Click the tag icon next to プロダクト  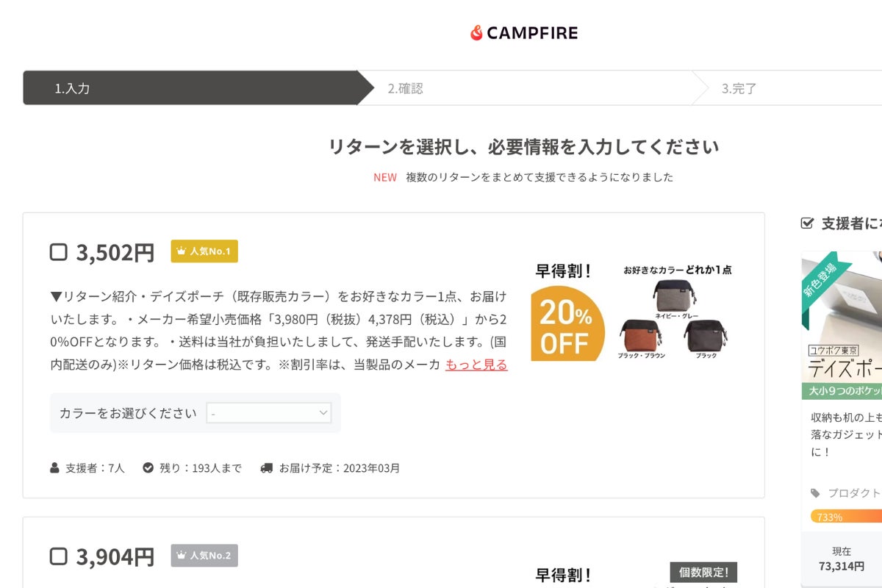[x=815, y=493]
